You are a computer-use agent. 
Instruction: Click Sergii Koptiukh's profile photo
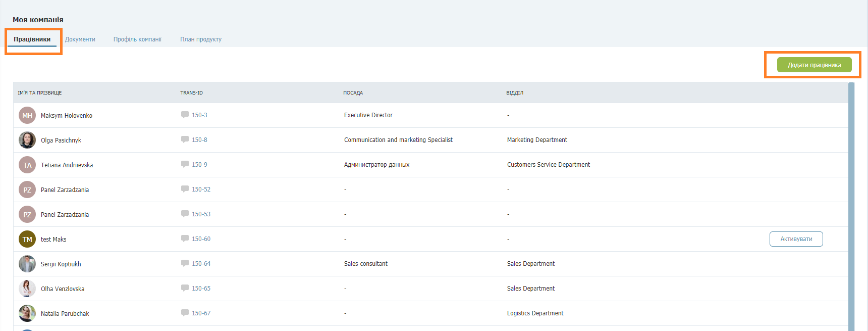click(x=27, y=264)
